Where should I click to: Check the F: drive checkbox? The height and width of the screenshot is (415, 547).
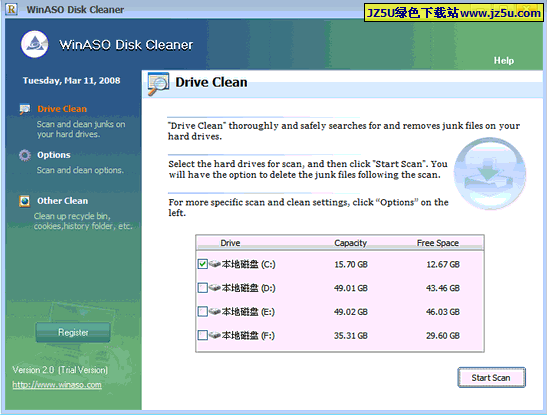click(x=202, y=335)
